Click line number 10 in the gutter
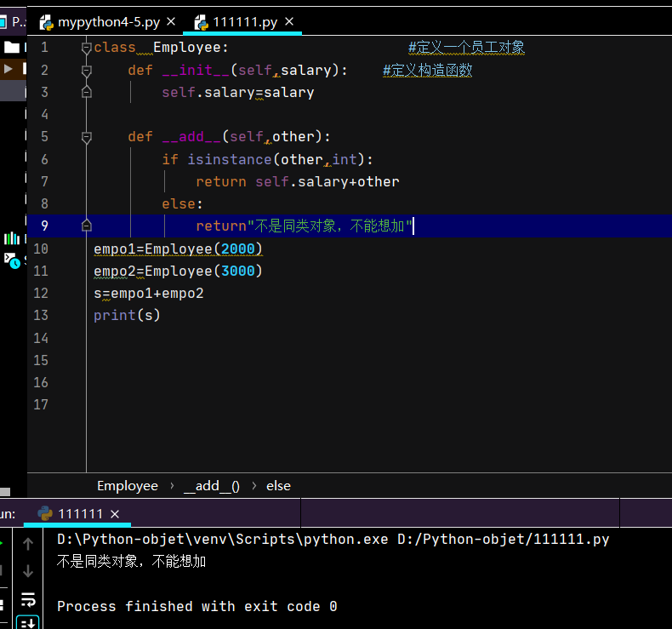 (41, 249)
